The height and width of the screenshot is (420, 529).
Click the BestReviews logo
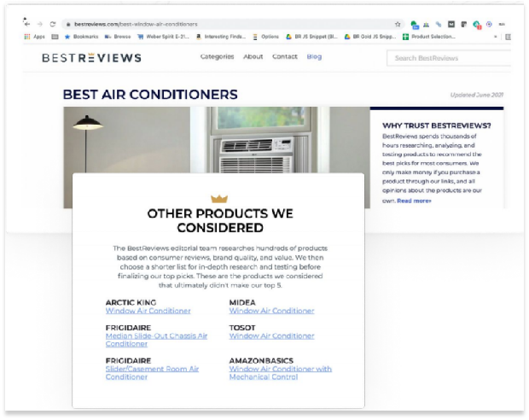point(91,58)
